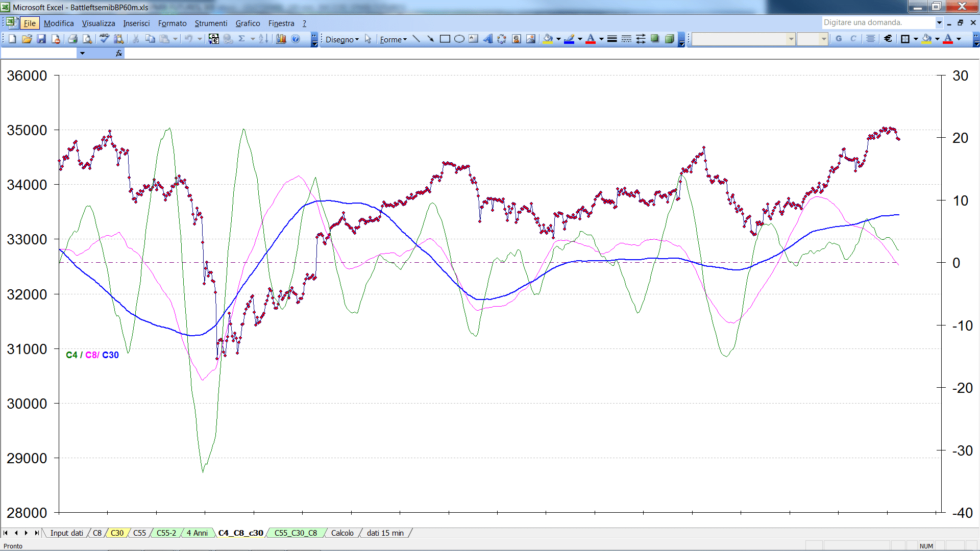Image resolution: width=980 pixels, height=551 pixels.
Task: Select the Arrow drawing tool
Action: pyautogui.click(x=430, y=39)
